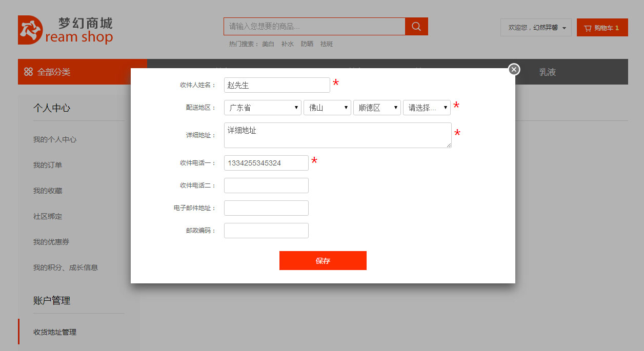This screenshot has width=644, height=351.
Task: Click the email address input field
Action: (266, 208)
